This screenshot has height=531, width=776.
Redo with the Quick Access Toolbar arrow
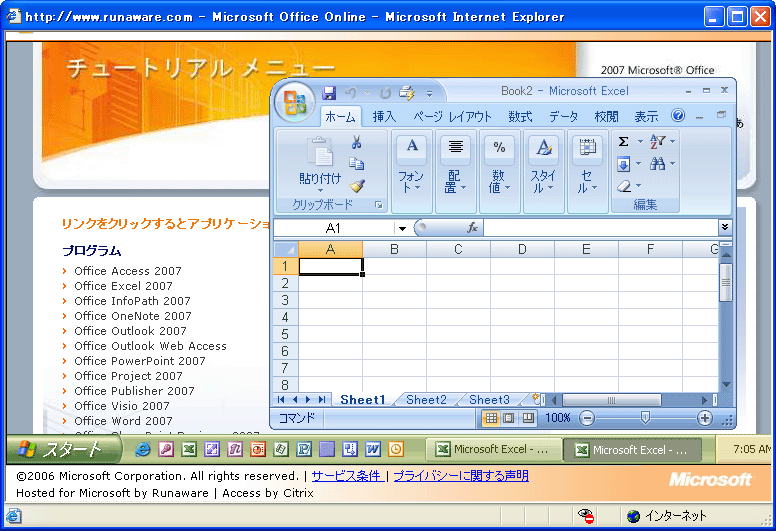[x=386, y=93]
